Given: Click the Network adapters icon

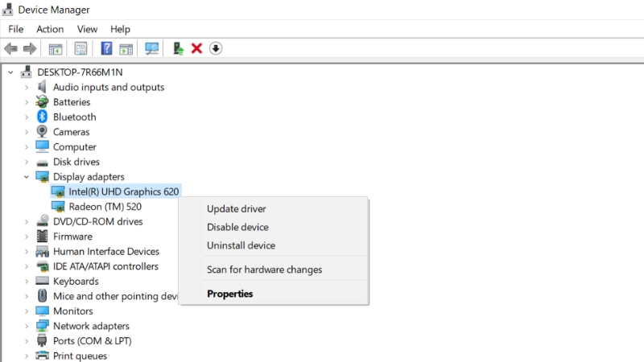Looking at the screenshot, I should 43,326.
